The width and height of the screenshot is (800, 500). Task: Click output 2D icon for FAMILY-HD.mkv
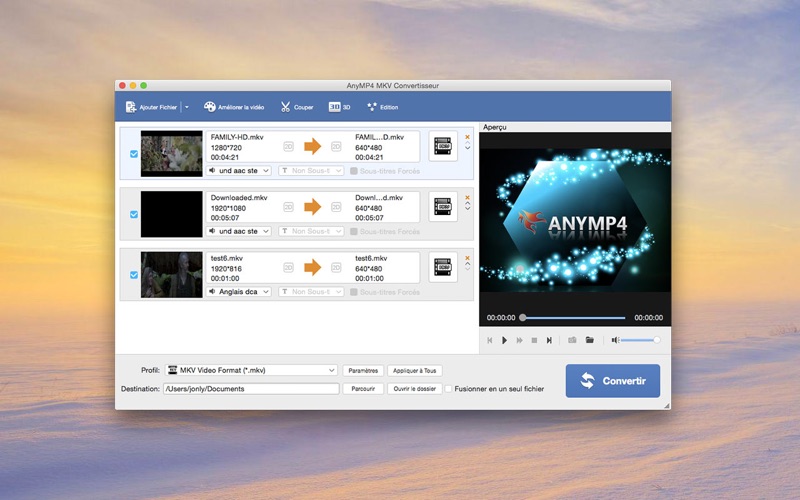(x=336, y=146)
